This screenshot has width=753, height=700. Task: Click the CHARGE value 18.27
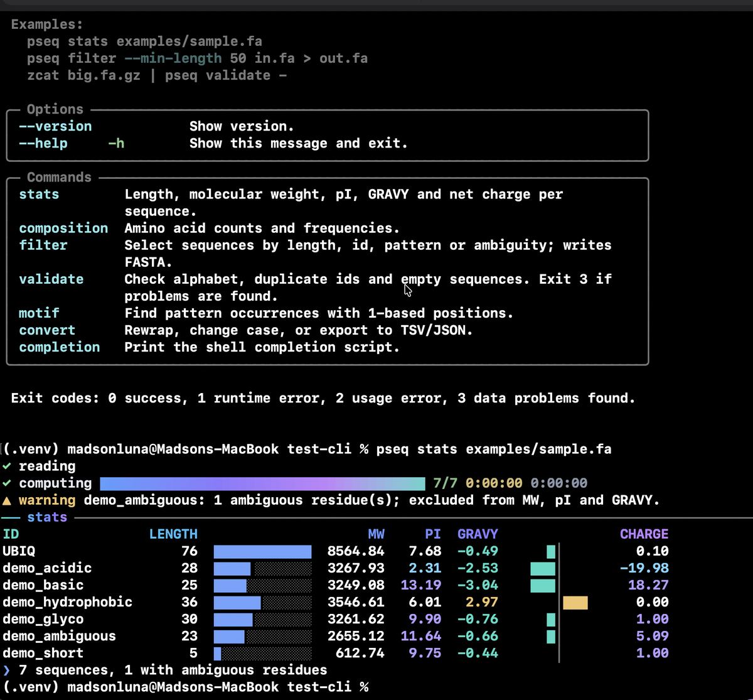point(648,585)
